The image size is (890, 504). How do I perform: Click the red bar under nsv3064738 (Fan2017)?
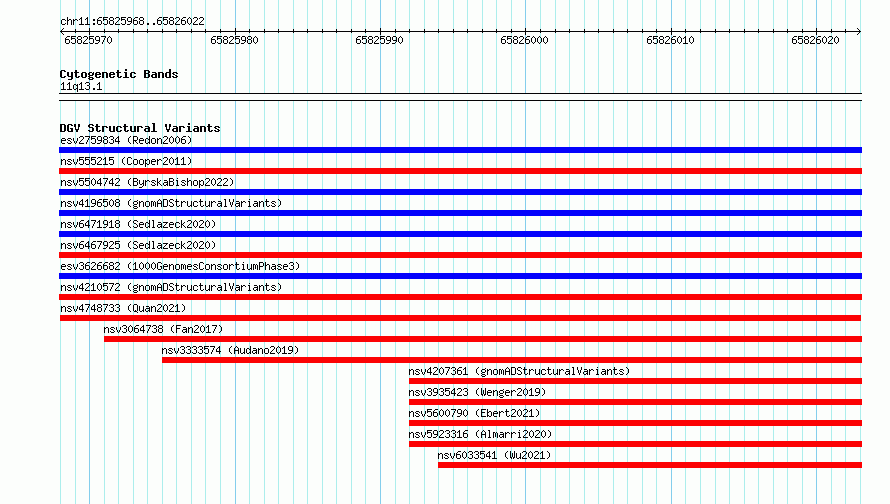click(x=483, y=339)
